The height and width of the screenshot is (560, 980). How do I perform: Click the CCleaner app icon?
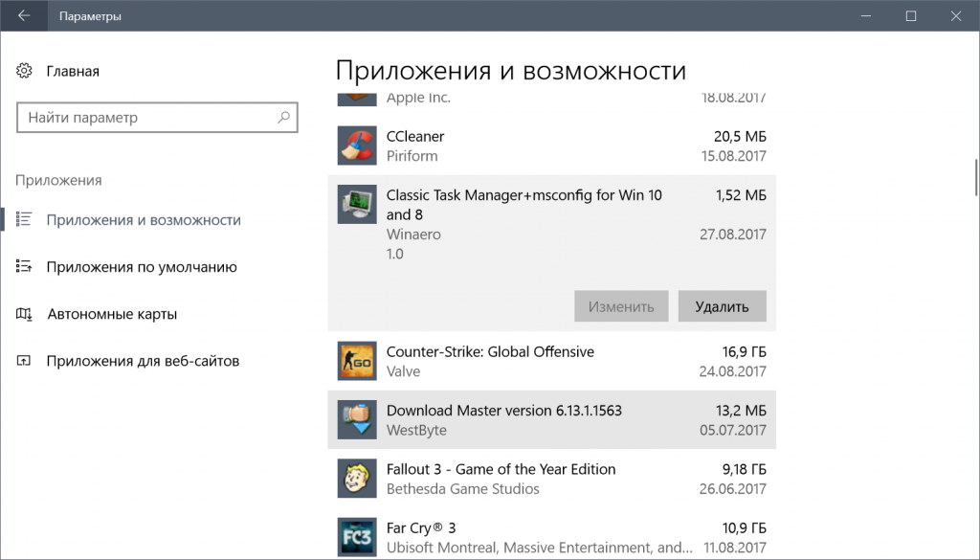356,146
